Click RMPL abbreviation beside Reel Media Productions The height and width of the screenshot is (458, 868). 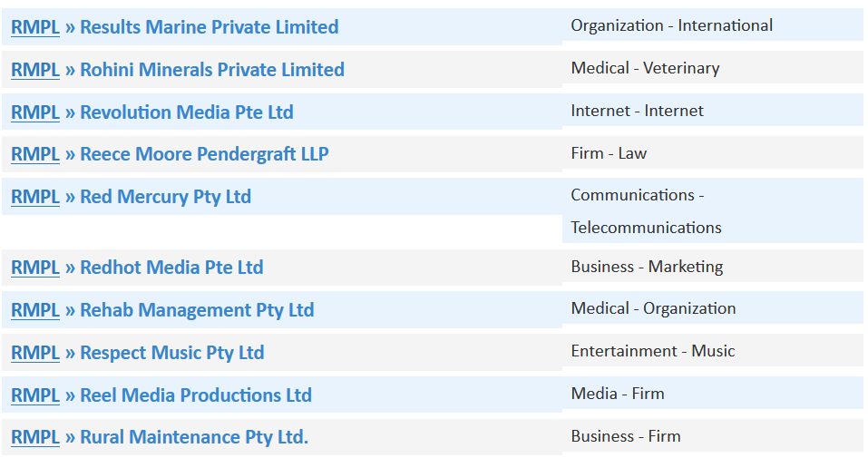[x=35, y=395]
